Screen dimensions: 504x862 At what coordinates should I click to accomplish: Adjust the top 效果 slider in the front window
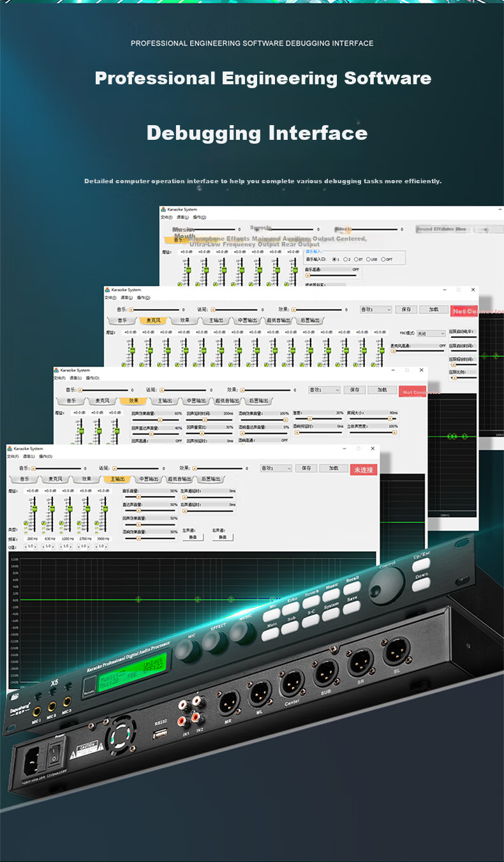pos(218,468)
